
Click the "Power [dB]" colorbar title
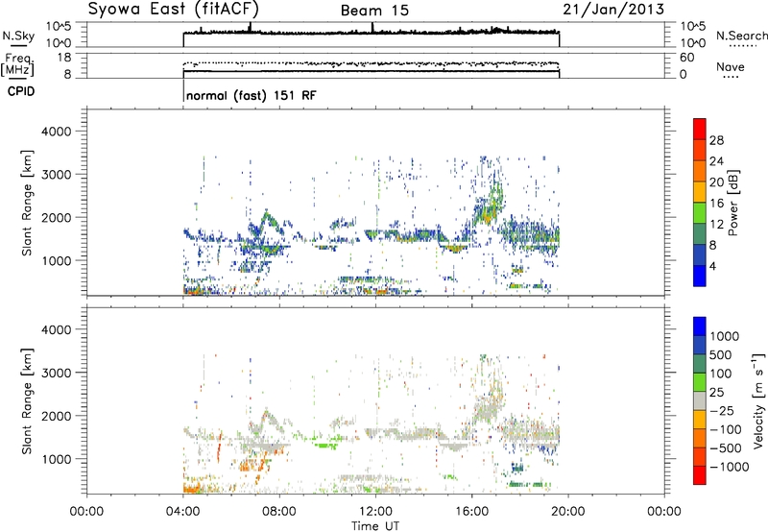click(x=732, y=203)
